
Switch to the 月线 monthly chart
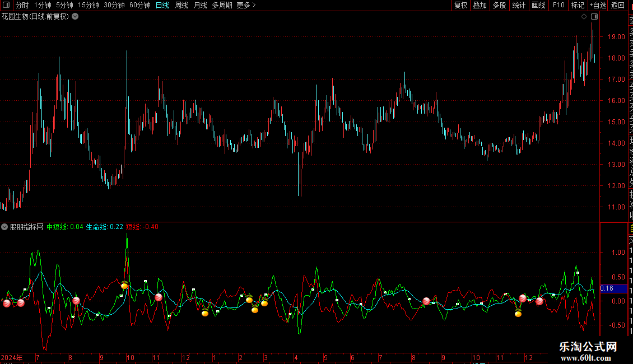(x=200, y=5)
